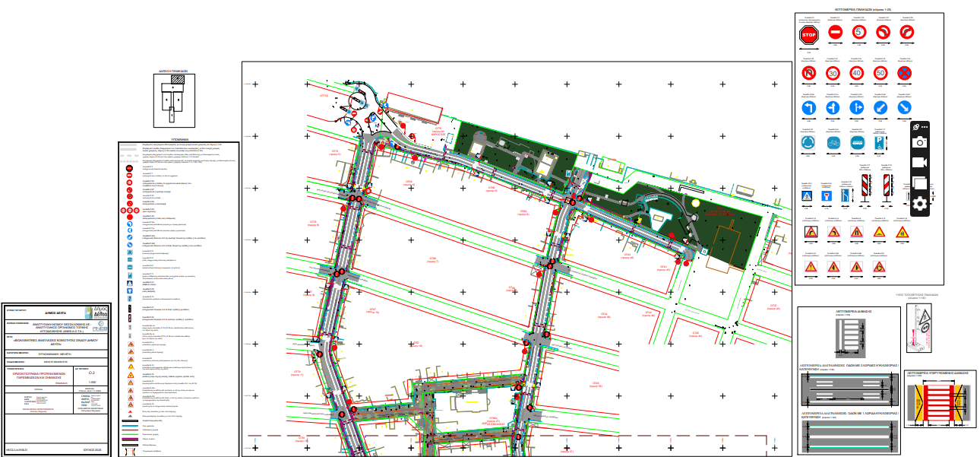The width and height of the screenshot is (980, 457).
Task: Select the 50 speed limit sign
Action: [x=880, y=74]
